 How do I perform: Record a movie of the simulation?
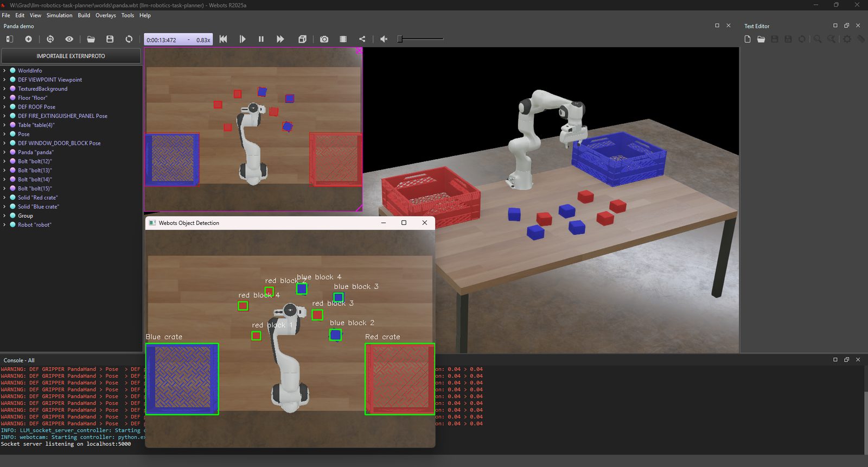pyautogui.click(x=343, y=39)
